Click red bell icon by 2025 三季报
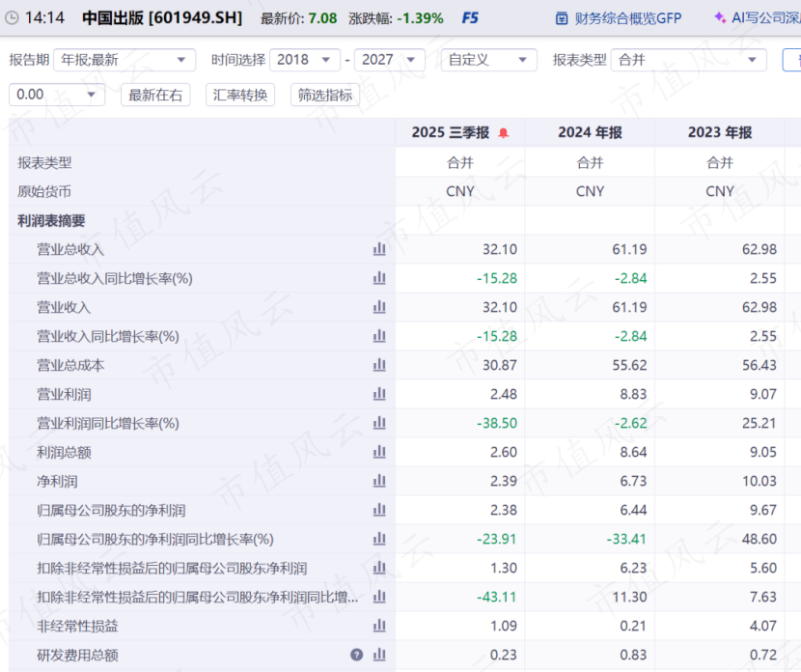 coord(503,133)
